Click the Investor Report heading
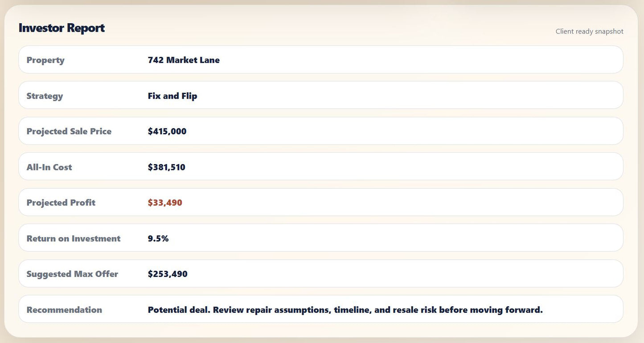 [x=62, y=28]
